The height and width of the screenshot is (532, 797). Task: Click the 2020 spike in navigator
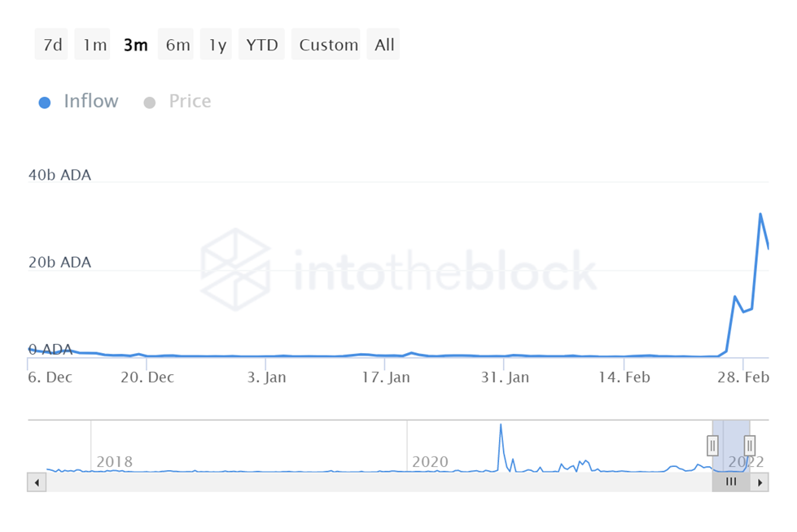(x=501, y=425)
